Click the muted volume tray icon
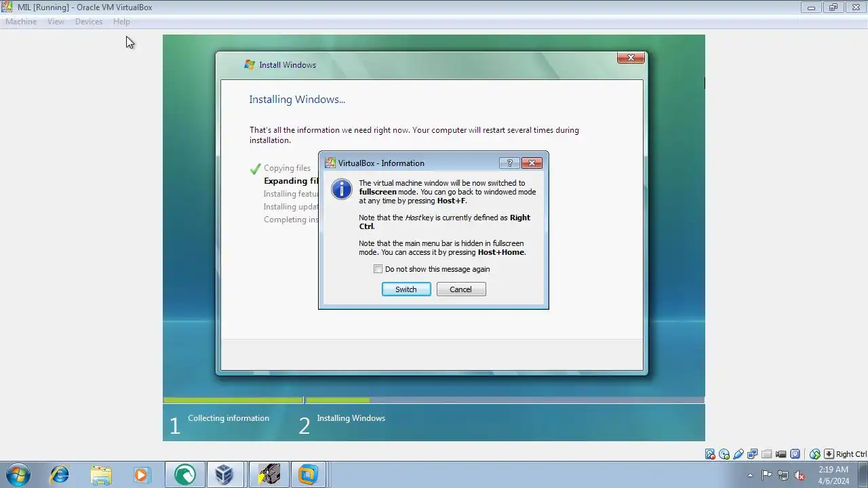 click(800, 475)
